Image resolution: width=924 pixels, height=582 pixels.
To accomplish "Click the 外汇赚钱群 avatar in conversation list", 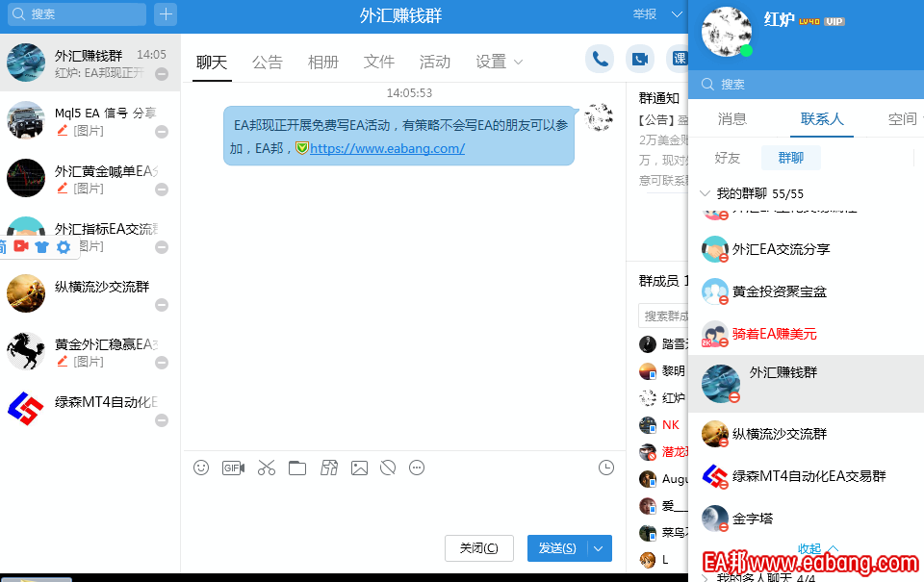I will click(x=26, y=63).
